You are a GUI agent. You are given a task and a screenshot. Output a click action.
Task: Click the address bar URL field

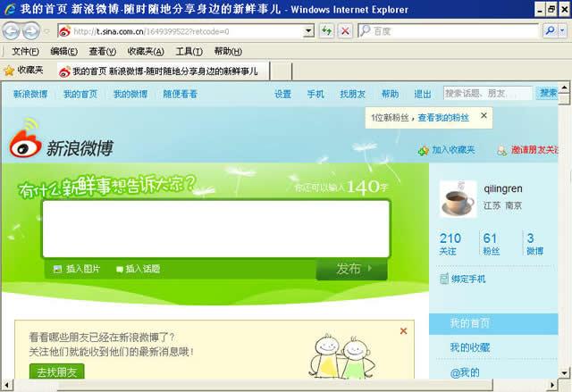click(186, 31)
